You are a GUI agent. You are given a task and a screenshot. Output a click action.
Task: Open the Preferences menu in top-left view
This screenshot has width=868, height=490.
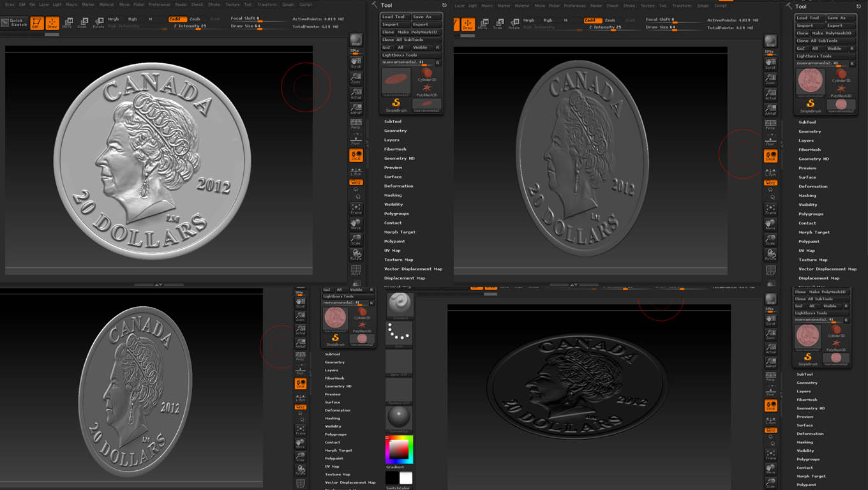pyautogui.click(x=160, y=4)
